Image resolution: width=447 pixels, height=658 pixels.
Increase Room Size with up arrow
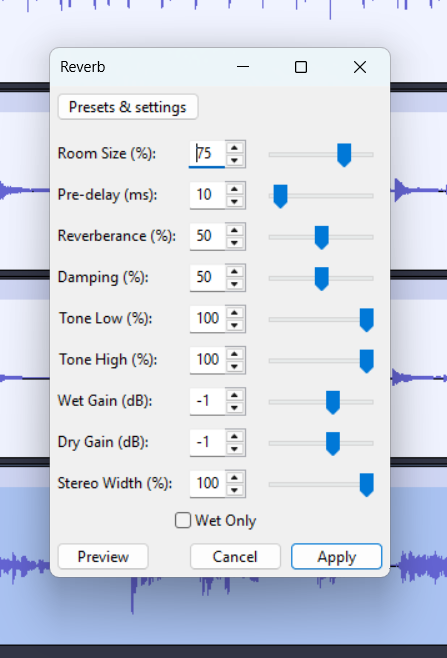click(235, 148)
